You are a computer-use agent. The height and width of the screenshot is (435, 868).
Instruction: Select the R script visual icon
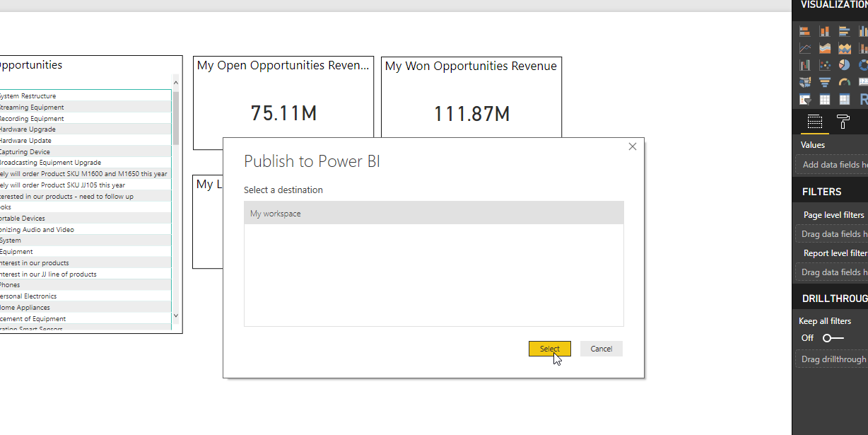point(863,99)
